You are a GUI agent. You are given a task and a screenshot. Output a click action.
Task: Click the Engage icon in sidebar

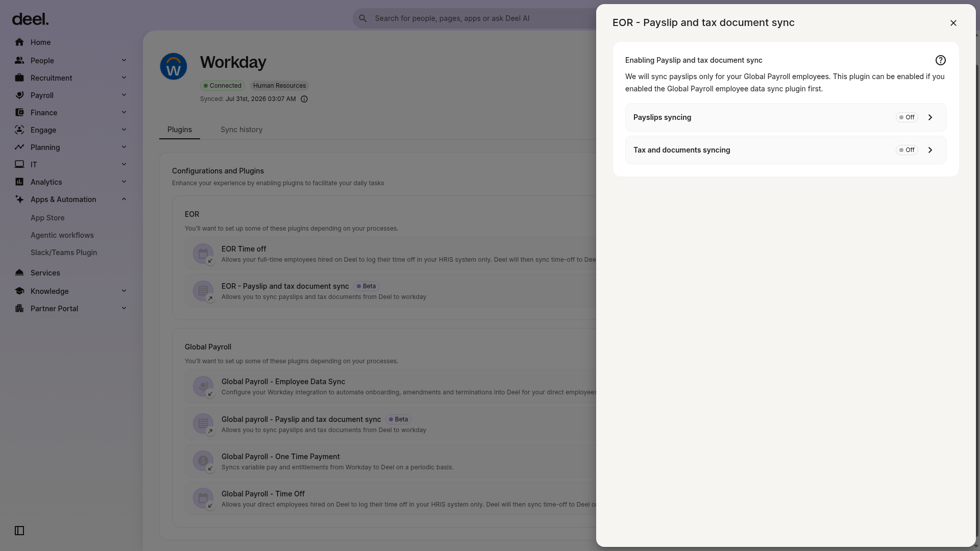(19, 130)
